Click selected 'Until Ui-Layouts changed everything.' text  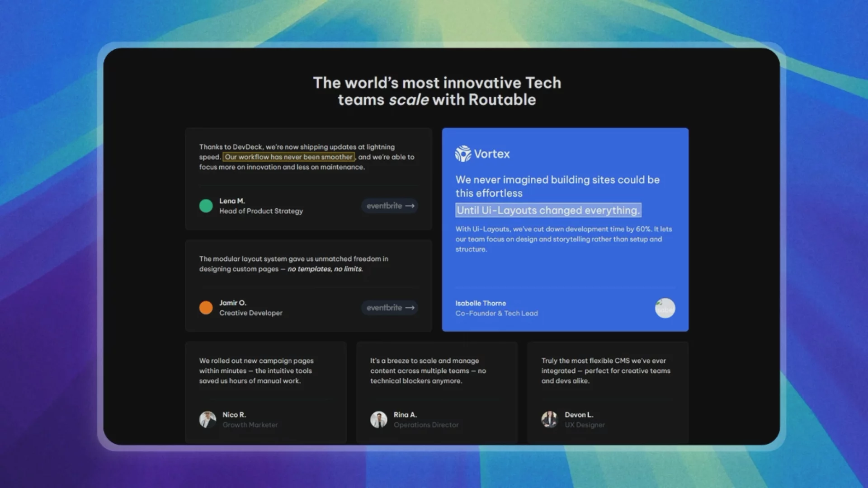548,210
